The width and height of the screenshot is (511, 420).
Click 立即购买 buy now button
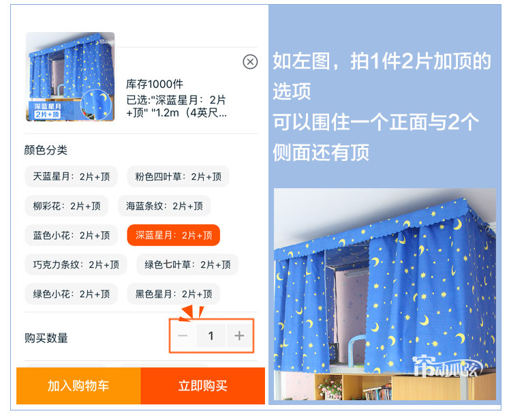[203, 386]
